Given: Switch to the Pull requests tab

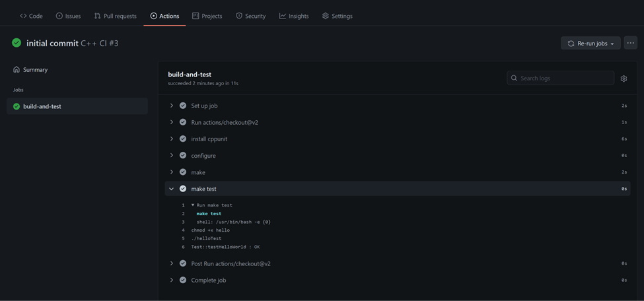Looking at the screenshot, I should (115, 16).
